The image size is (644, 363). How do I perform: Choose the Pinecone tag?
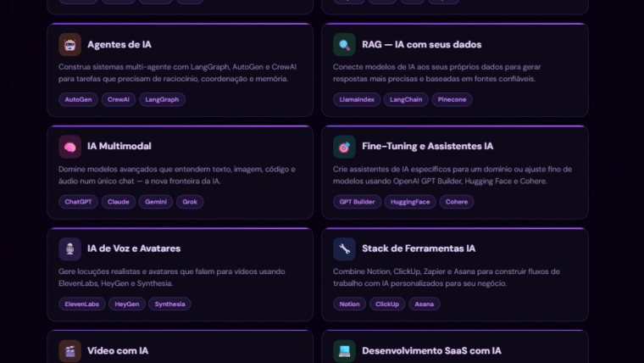coord(452,99)
